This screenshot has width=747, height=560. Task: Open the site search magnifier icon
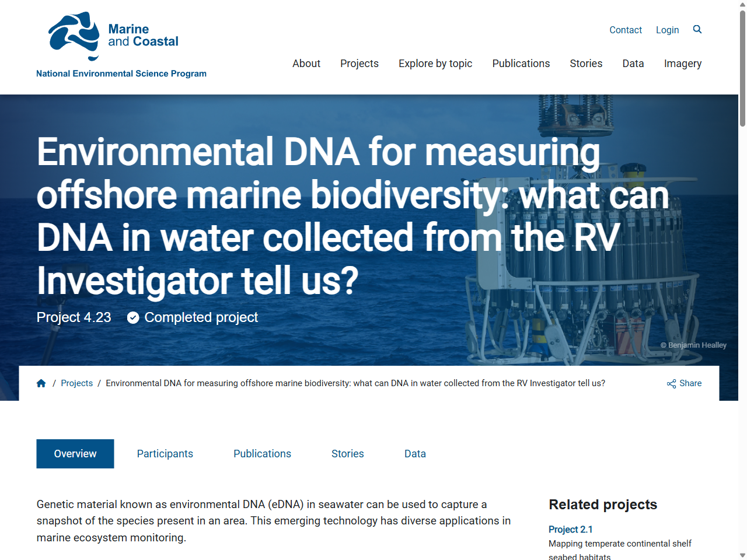697,29
